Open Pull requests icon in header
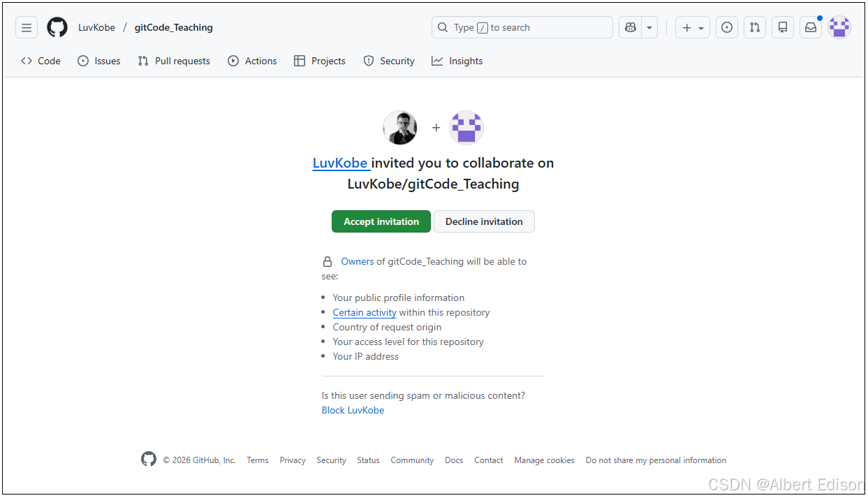Image resolution: width=868 pixels, height=498 pixels. (x=755, y=28)
